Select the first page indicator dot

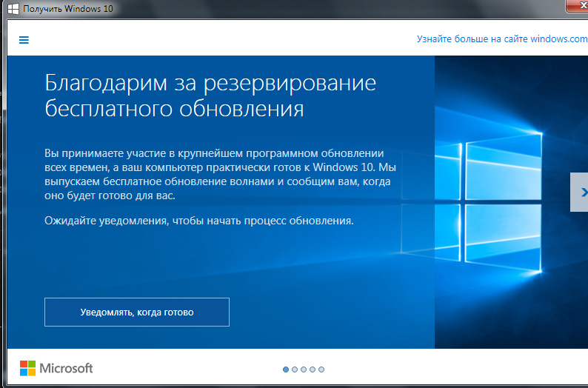286,369
